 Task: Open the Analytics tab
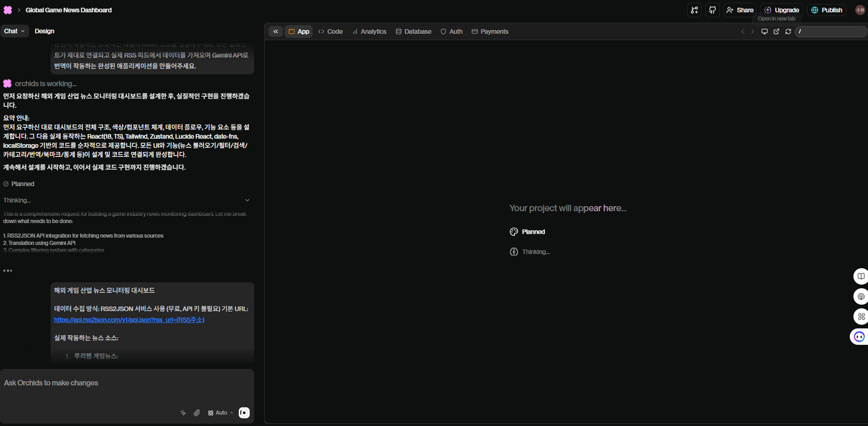coord(369,32)
